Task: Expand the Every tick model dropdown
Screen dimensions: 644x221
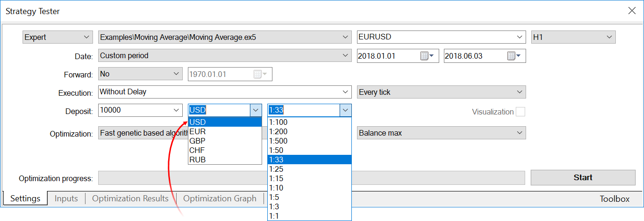Action: point(441,92)
